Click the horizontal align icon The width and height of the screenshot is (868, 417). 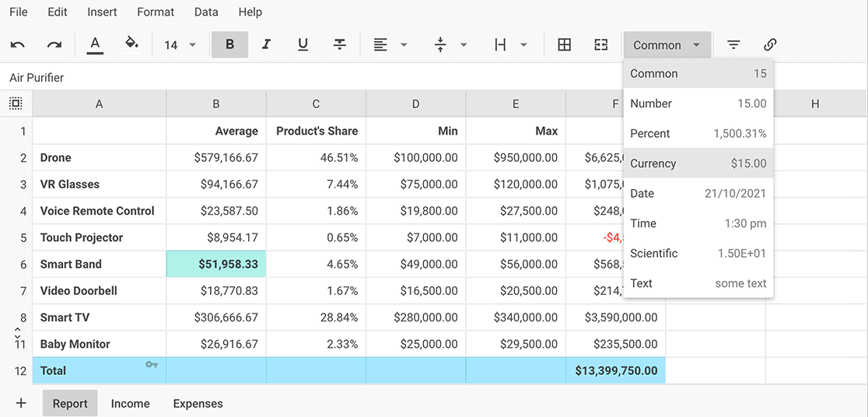(380, 45)
